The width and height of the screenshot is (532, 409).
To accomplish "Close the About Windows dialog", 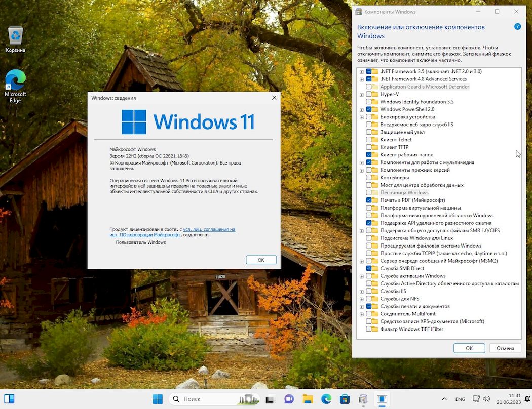I will coord(274,98).
